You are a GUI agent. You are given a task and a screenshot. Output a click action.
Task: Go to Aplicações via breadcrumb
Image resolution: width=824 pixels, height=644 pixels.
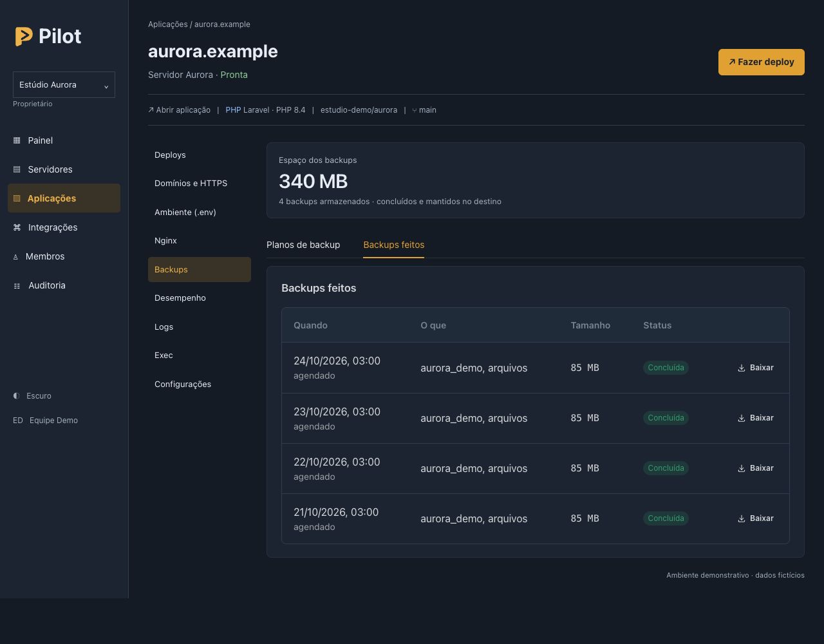168,24
